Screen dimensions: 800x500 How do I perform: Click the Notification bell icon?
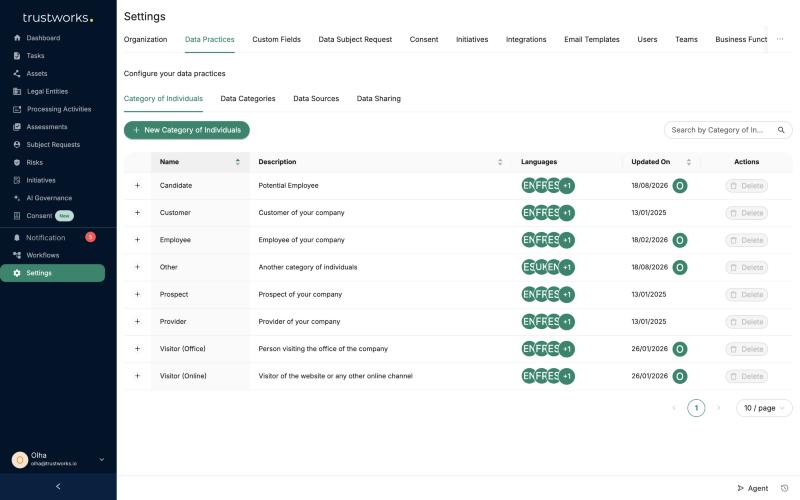click(x=17, y=238)
